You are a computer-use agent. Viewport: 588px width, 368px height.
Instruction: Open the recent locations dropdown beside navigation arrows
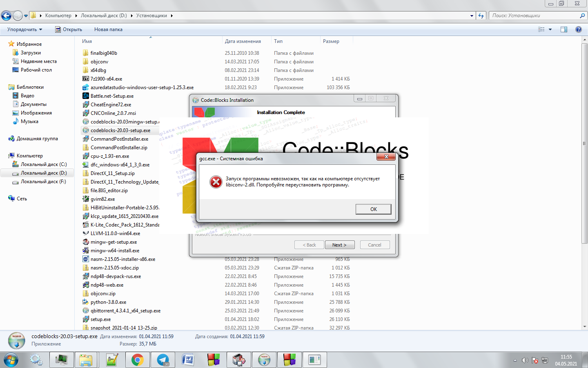26,16
